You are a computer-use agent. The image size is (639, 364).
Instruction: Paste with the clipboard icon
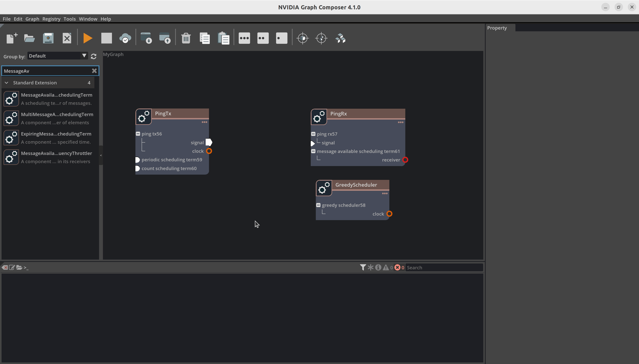(x=224, y=38)
